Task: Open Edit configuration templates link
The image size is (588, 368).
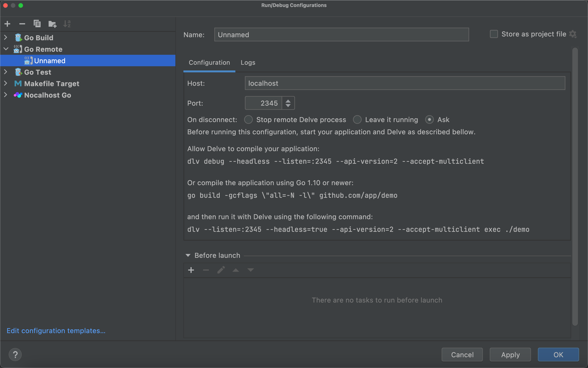Action: pyautogui.click(x=56, y=331)
